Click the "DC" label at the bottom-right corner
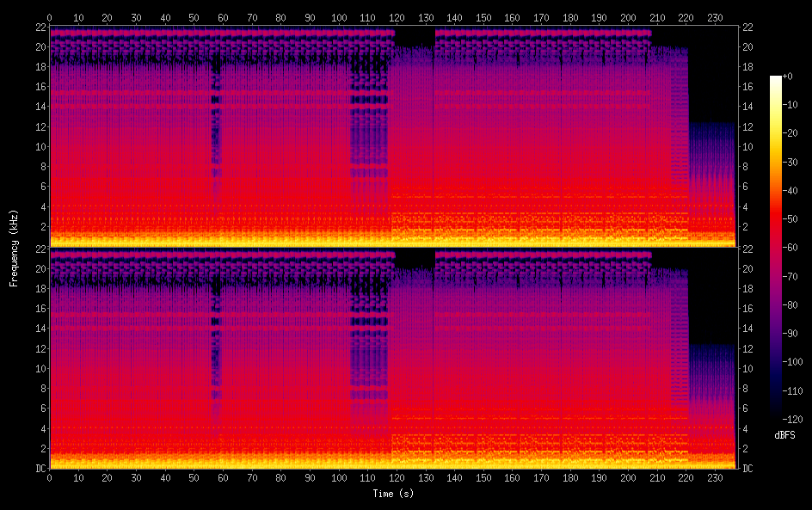 click(x=747, y=469)
